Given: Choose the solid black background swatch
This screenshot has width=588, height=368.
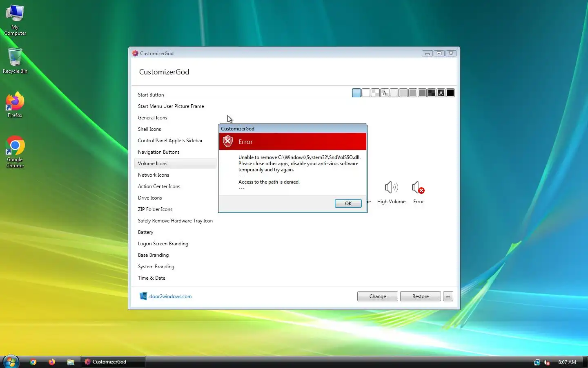Looking at the screenshot, I should click(450, 93).
